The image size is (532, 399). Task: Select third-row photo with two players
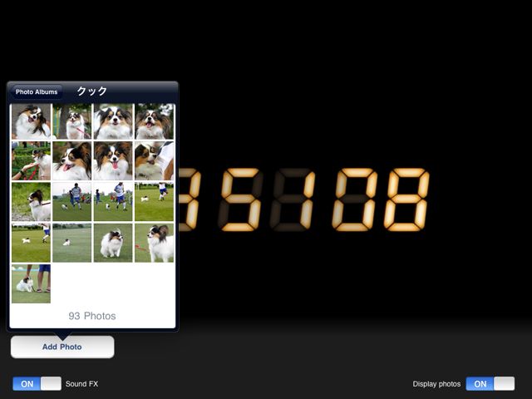point(113,202)
